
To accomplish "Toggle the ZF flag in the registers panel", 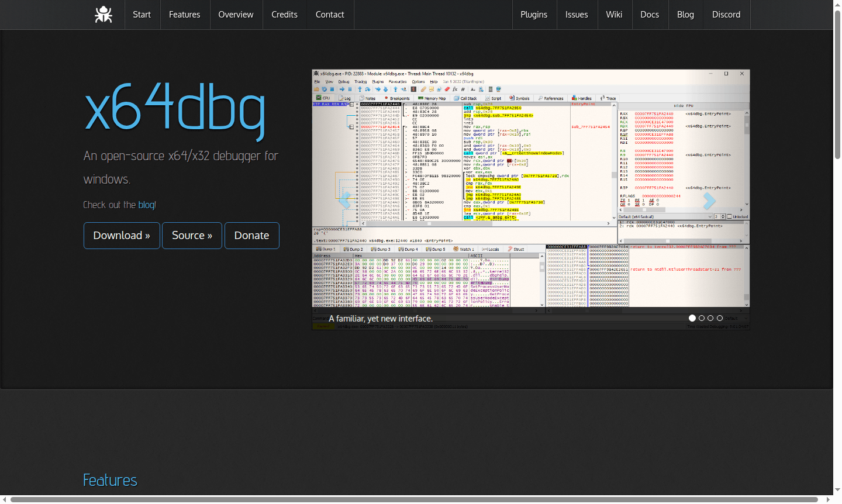I will (x=622, y=200).
